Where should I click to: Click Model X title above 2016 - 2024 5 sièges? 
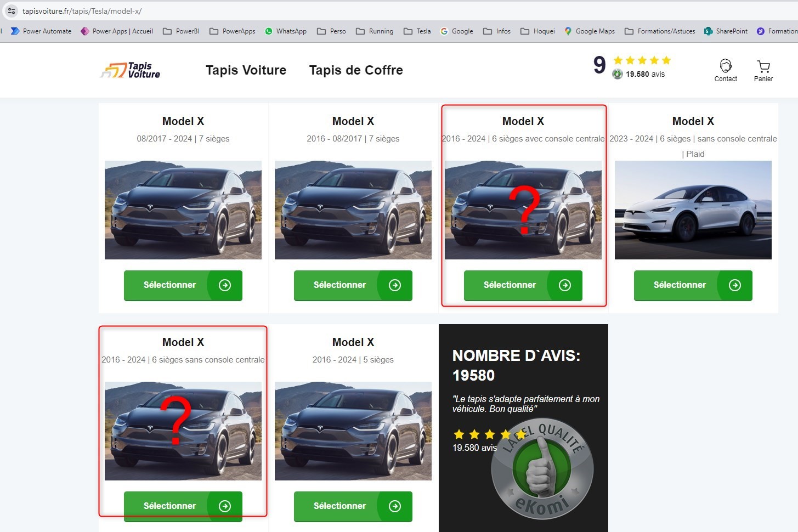[x=353, y=342]
